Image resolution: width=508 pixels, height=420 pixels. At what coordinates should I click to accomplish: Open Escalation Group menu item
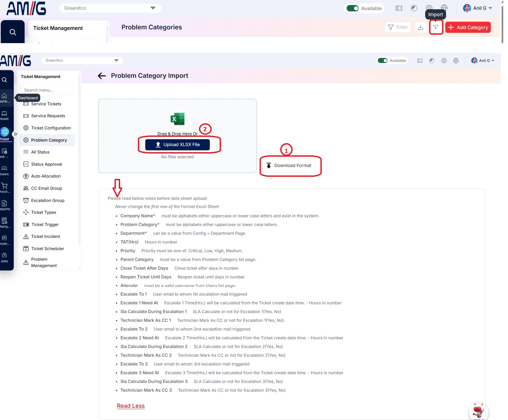click(48, 201)
